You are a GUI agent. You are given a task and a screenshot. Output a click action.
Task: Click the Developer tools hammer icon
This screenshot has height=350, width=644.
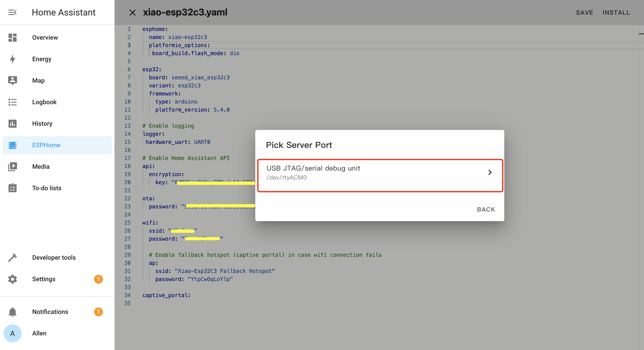[12, 258]
